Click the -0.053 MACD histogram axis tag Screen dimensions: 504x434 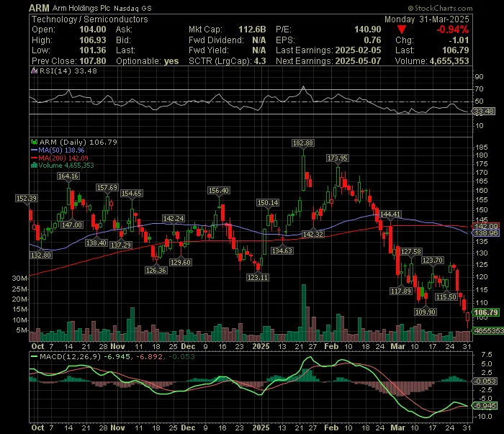[485, 381]
